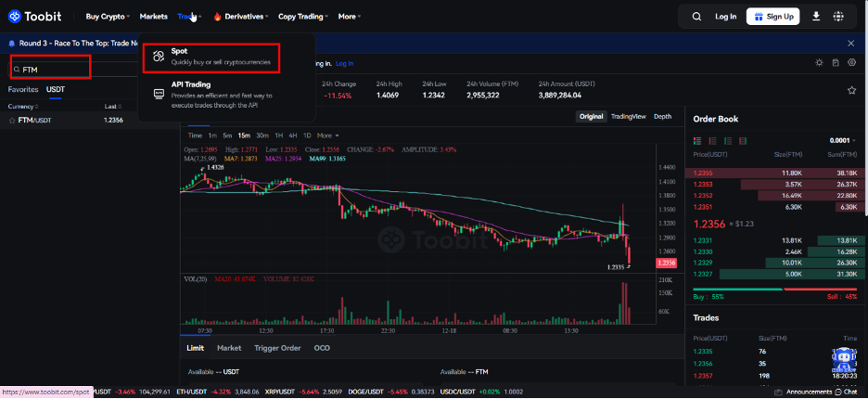Toggle the star beside FTM/USDT row
868x399 pixels.
(x=12, y=121)
